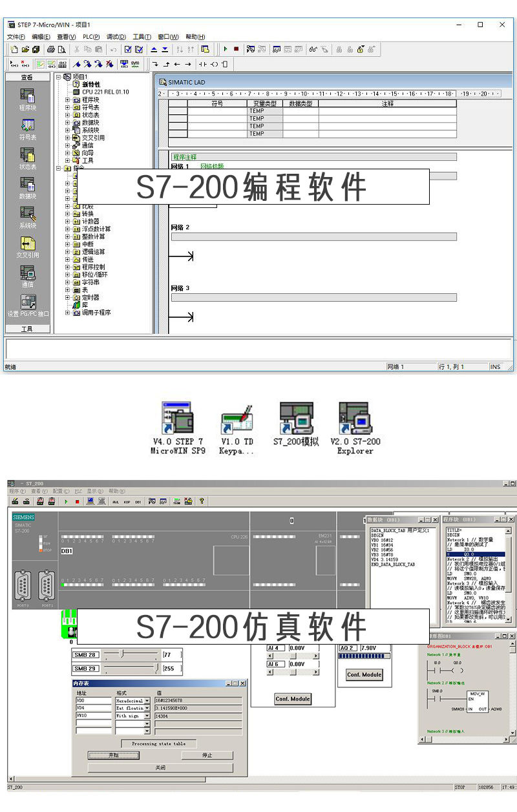Expand the 交叉引用 tree node
This screenshot has width=517, height=812.
(x=68, y=138)
